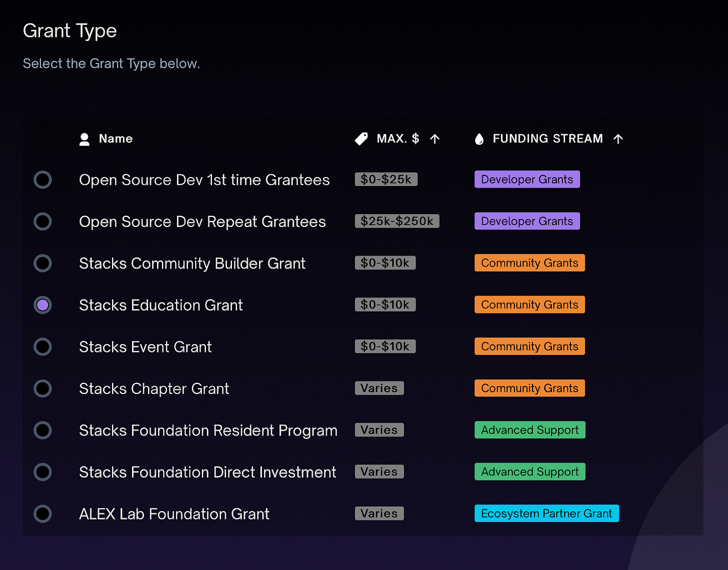
Task: Click Developer Grants tag for 1st time Grantees
Action: click(x=527, y=179)
